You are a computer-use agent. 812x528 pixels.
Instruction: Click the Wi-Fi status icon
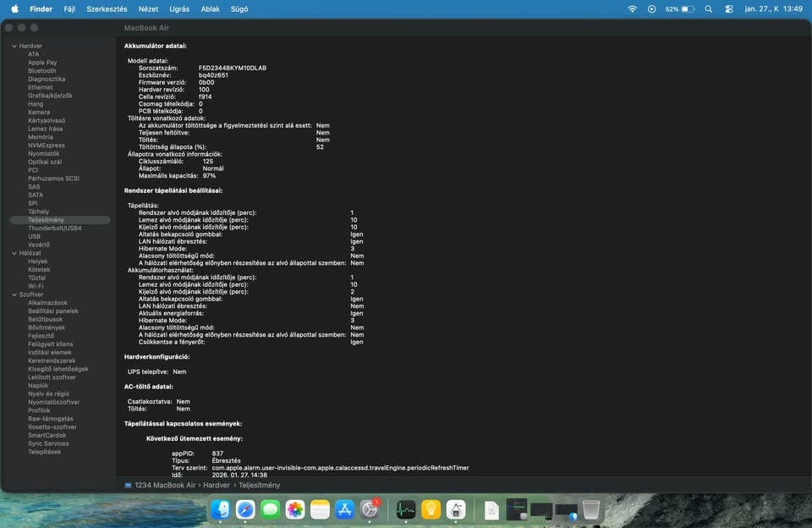point(633,8)
